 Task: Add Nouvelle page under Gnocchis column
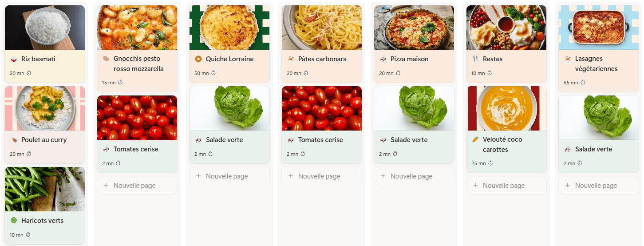(134, 186)
